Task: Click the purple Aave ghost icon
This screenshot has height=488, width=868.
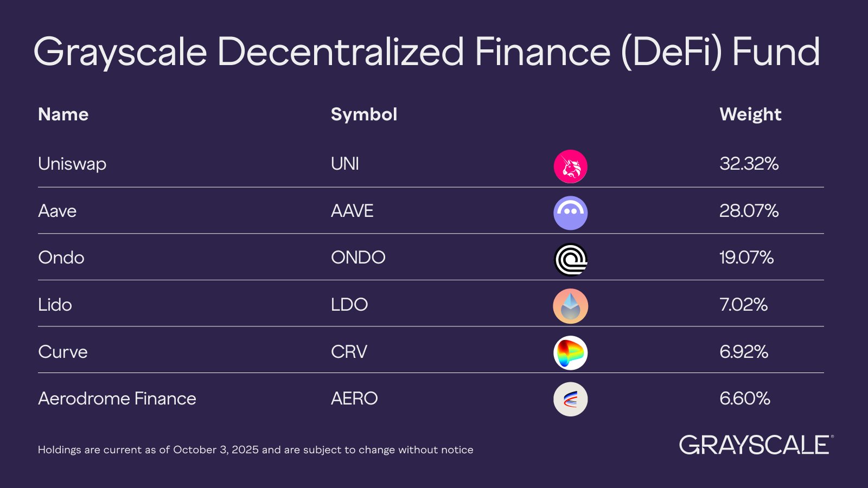Action: pyautogui.click(x=570, y=213)
